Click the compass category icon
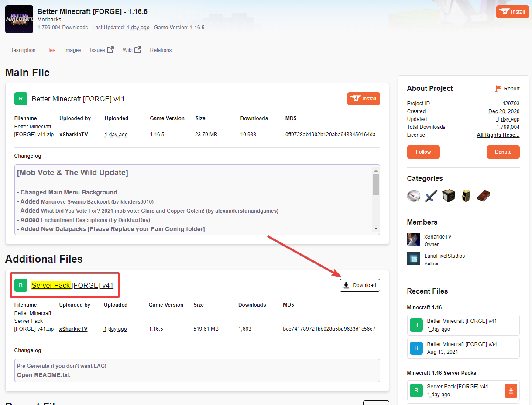The height and width of the screenshot is (405, 532). pyautogui.click(x=414, y=195)
